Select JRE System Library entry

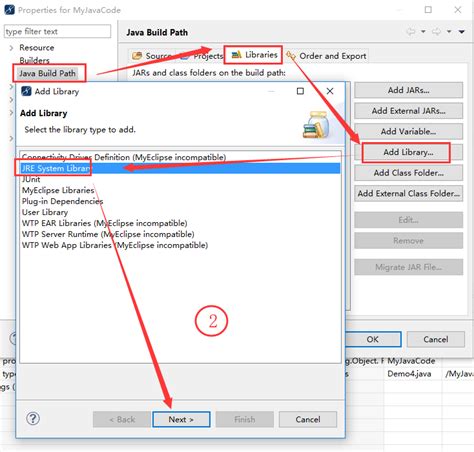tap(180, 168)
